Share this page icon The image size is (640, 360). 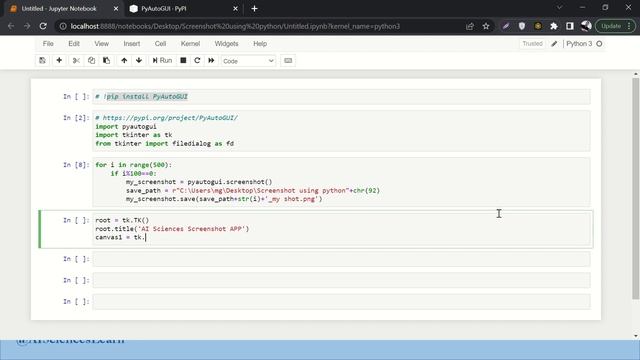click(x=470, y=26)
